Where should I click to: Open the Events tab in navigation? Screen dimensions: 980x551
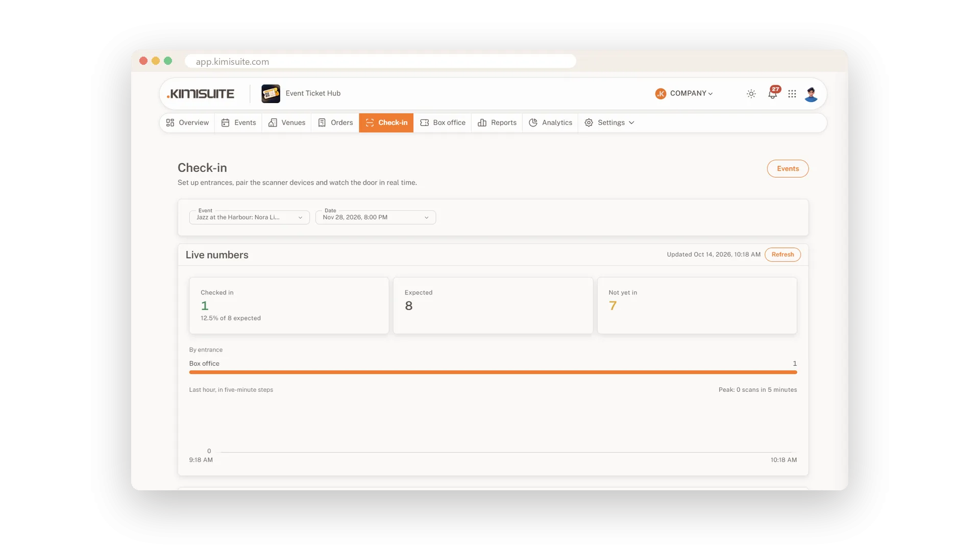point(238,123)
